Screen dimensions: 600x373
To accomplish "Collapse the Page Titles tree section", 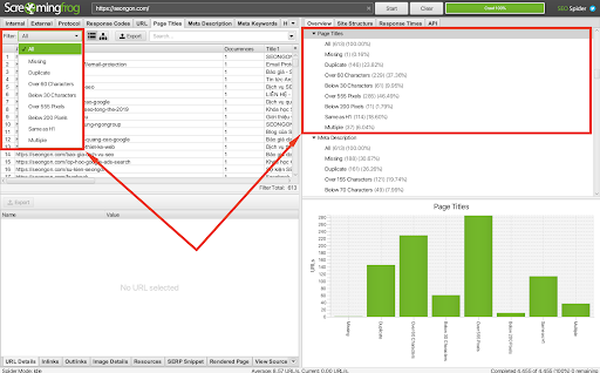I will (x=314, y=34).
